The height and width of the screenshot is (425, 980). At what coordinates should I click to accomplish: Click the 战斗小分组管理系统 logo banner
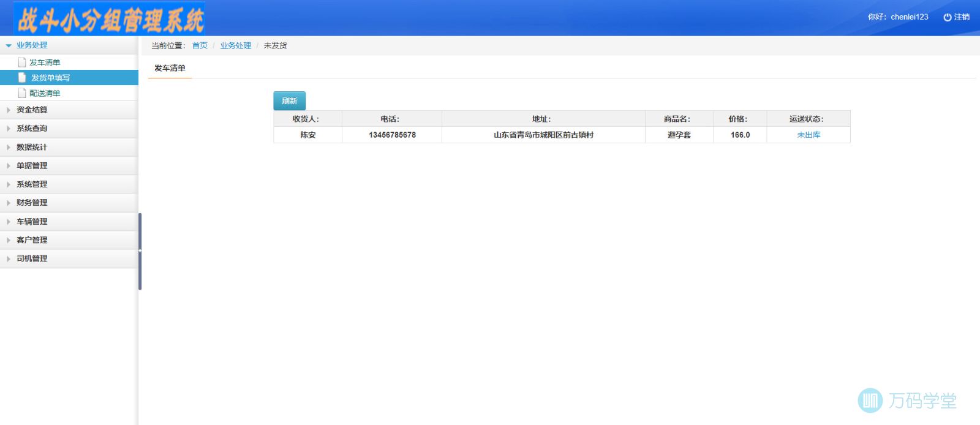[110, 19]
